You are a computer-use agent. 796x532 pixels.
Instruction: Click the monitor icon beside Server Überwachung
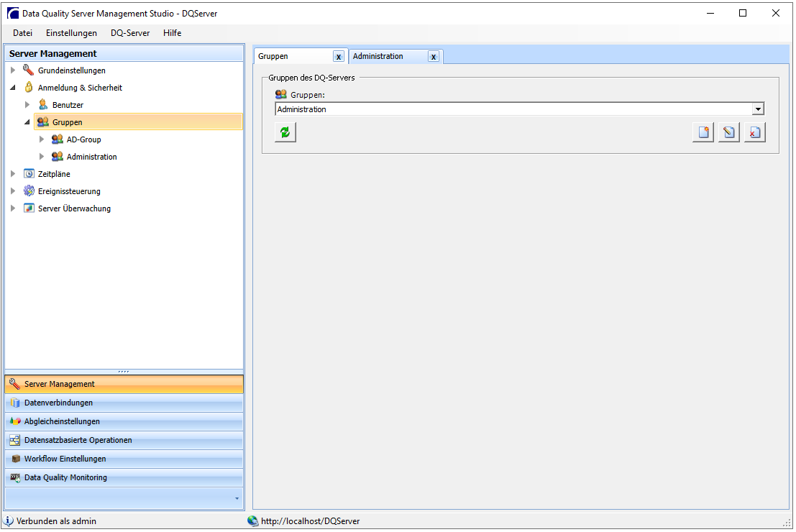point(29,208)
